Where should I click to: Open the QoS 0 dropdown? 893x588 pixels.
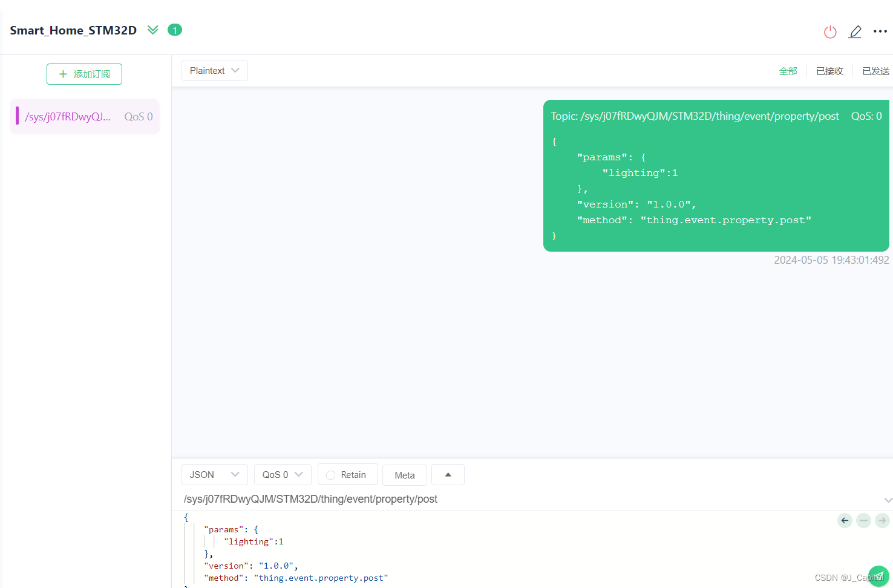[283, 475]
